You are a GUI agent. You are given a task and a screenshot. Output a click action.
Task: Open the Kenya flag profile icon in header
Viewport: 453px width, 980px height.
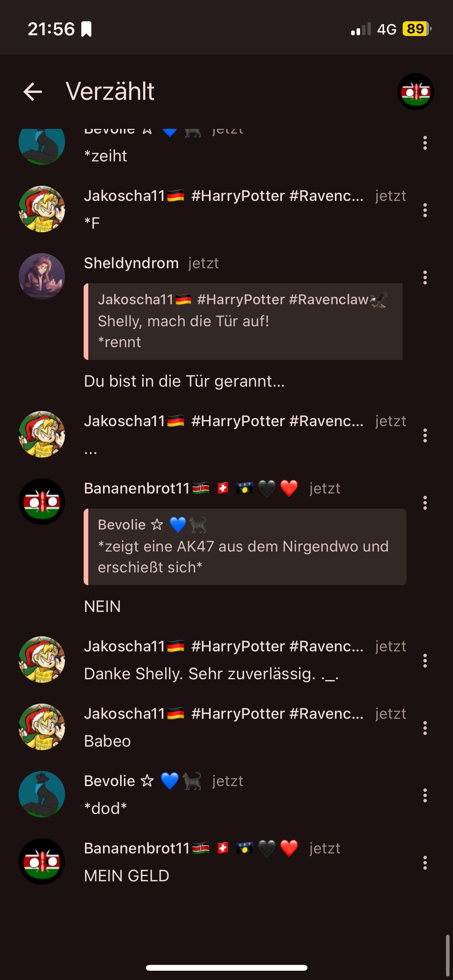tap(415, 92)
